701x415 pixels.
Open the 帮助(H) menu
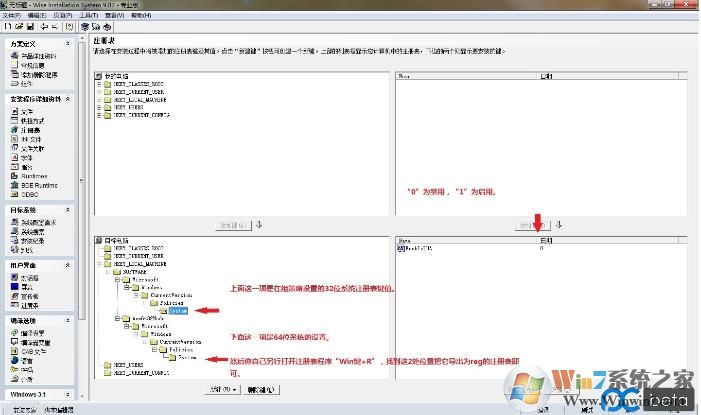pyautogui.click(x=141, y=15)
